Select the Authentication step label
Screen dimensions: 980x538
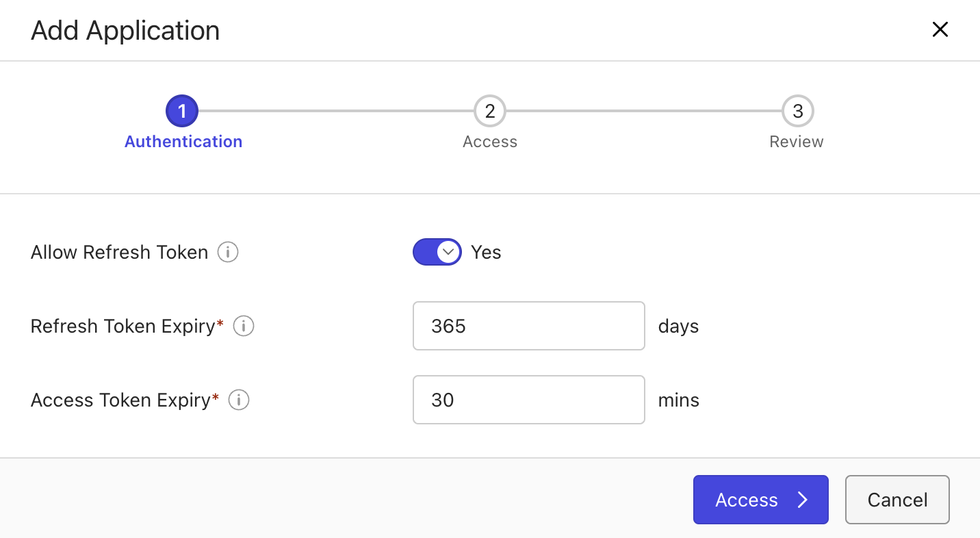pyautogui.click(x=183, y=141)
